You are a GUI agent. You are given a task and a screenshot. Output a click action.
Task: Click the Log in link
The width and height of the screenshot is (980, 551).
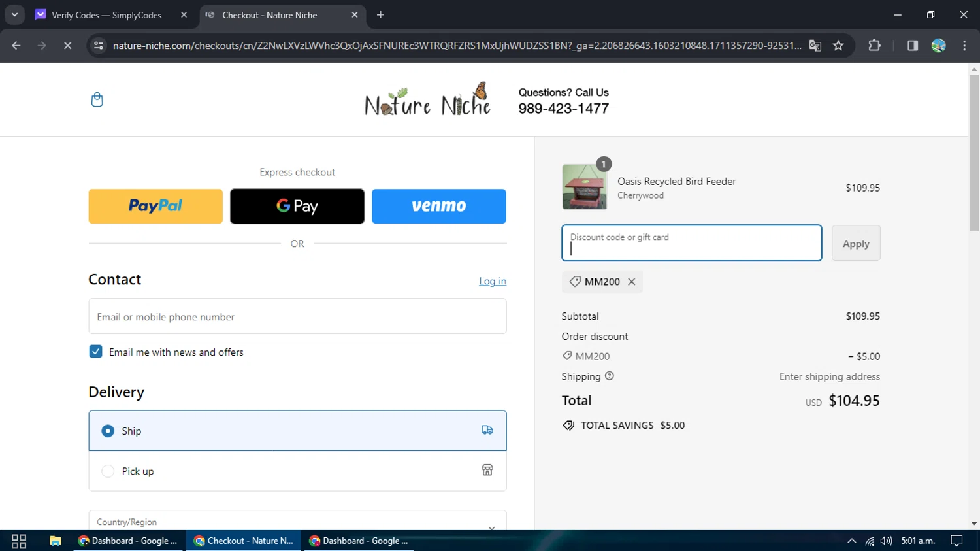[493, 281]
